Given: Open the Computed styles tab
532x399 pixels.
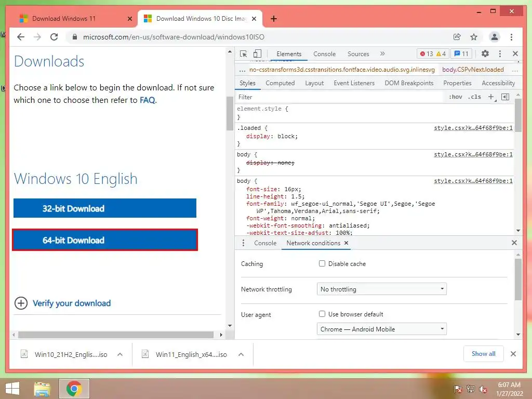Looking at the screenshot, I should pyautogui.click(x=280, y=83).
